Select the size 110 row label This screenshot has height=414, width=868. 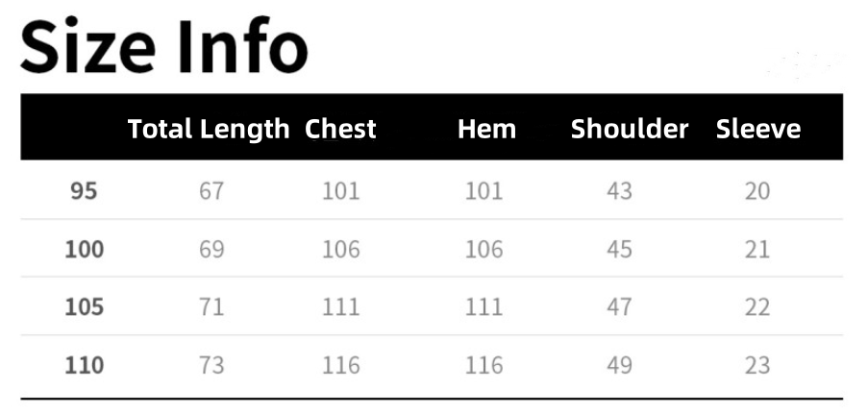coord(85,365)
